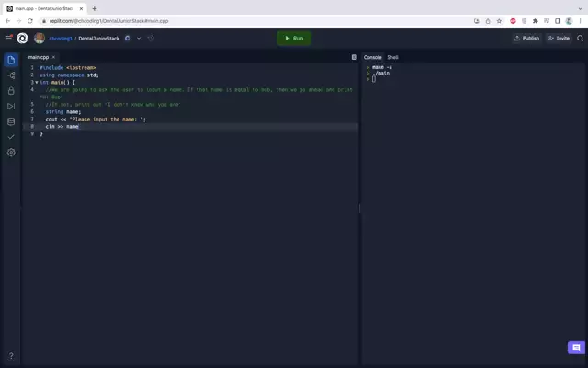Screen dimensions: 588x368
Task: Click the C++ language badge icon
Action: point(128,38)
